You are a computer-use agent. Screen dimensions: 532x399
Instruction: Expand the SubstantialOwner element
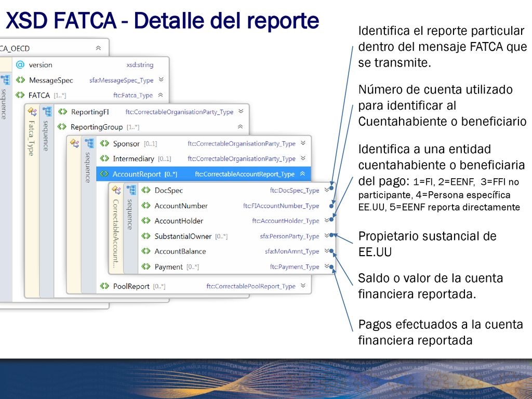coord(326,235)
